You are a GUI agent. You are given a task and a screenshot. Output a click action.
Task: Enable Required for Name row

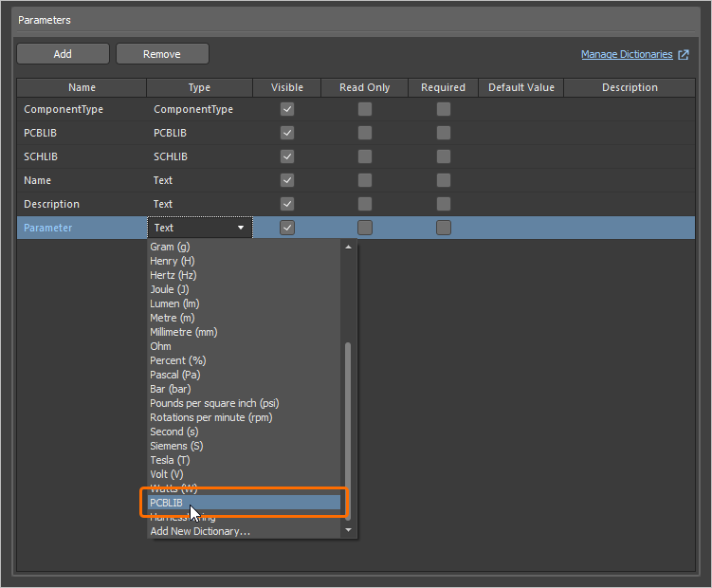coord(444,180)
